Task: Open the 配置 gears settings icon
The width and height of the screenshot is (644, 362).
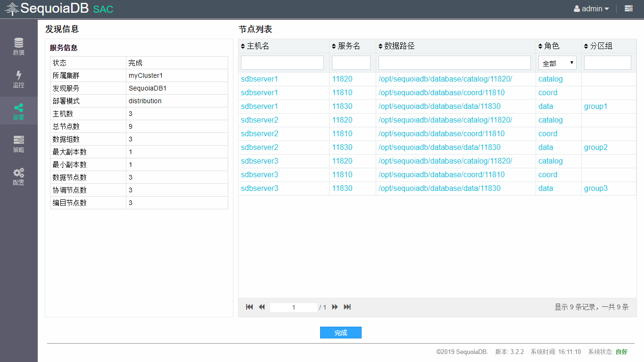Action: click(x=18, y=176)
